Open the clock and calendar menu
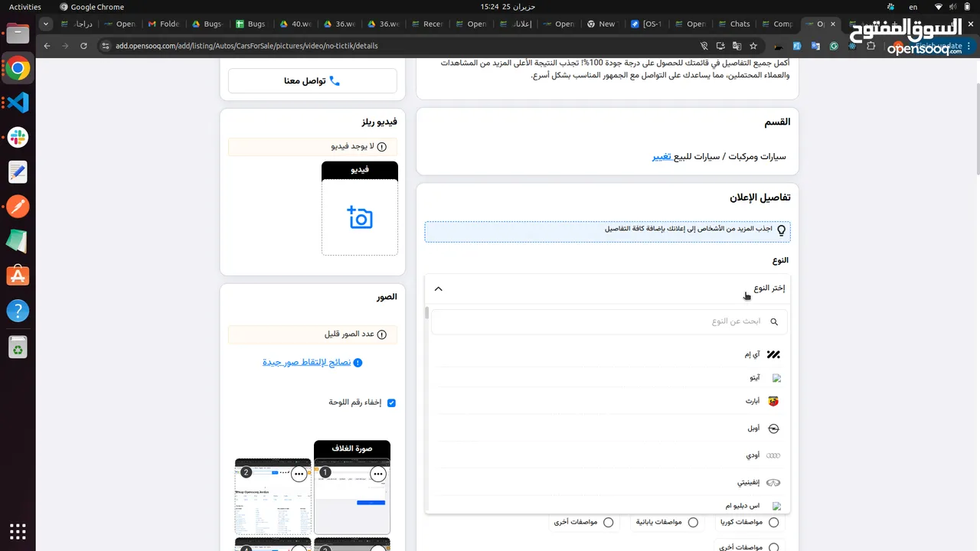Screen dimensions: 980x551 508,7
